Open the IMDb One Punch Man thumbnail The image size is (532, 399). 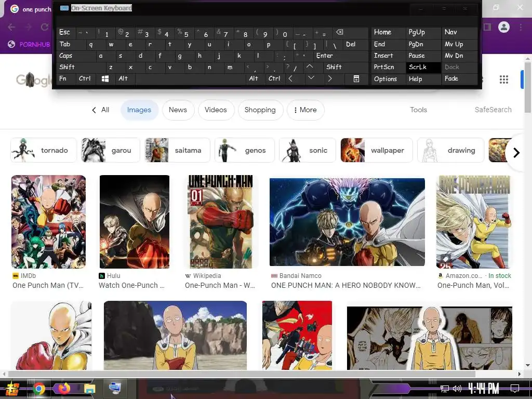48,222
